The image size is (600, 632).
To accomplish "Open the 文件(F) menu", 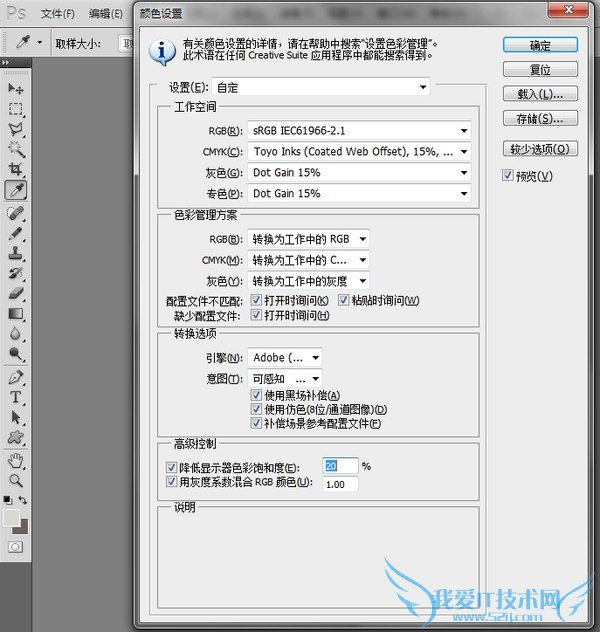I will [58, 14].
